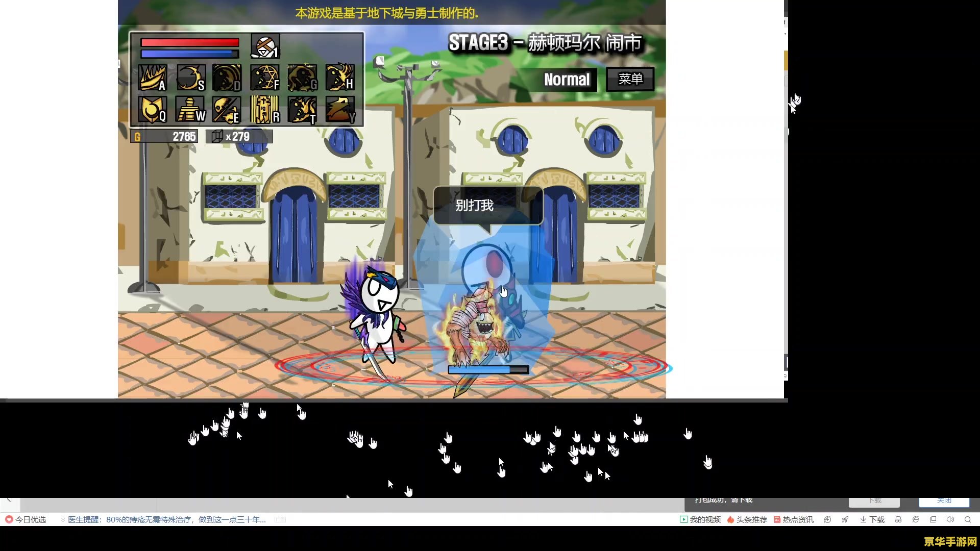Image resolution: width=980 pixels, height=551 pixels.
Task: Click the gold counter showing 2765
Action: click(x=164, y=137)
